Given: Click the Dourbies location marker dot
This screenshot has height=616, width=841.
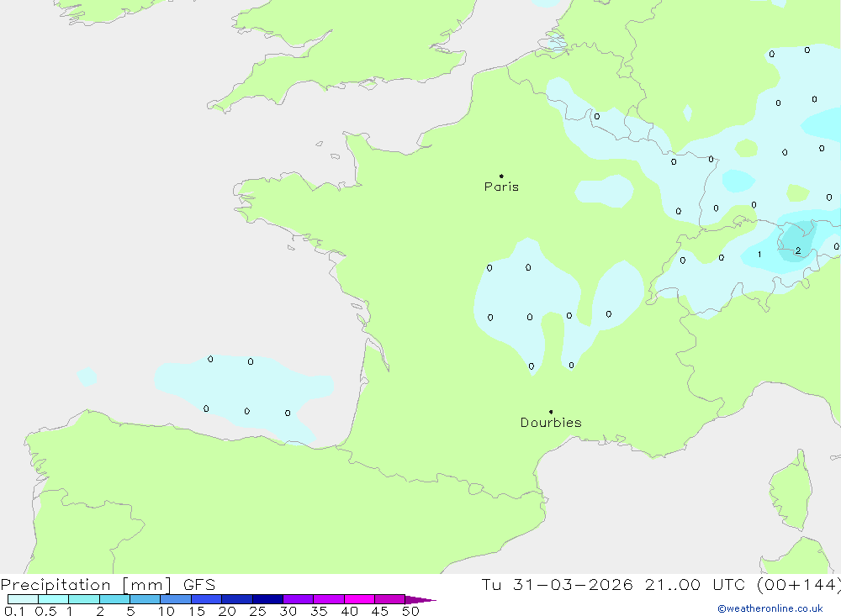Looking at the screenshot, I should [x=551, y=412].
